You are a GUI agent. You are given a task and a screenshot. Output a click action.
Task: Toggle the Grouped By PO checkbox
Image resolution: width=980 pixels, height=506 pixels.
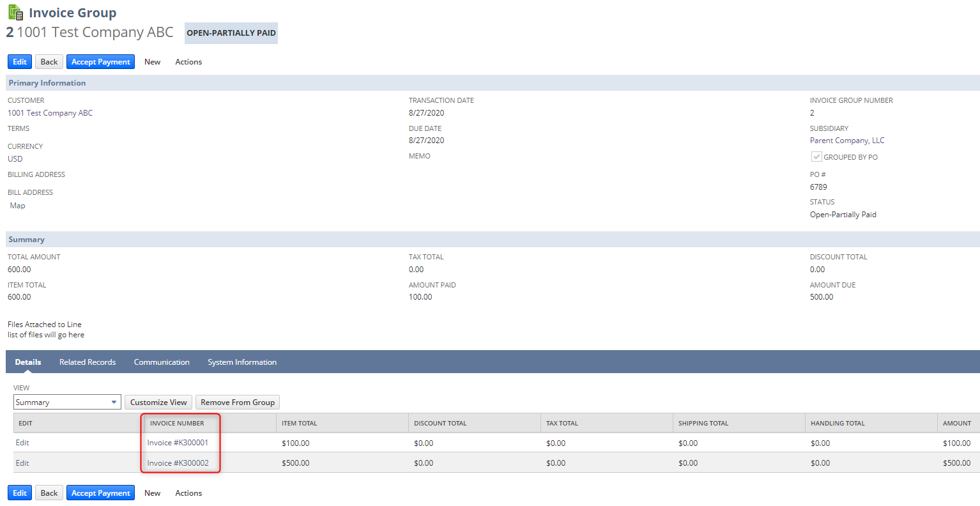pyautogui.click(x=816, y=157)
